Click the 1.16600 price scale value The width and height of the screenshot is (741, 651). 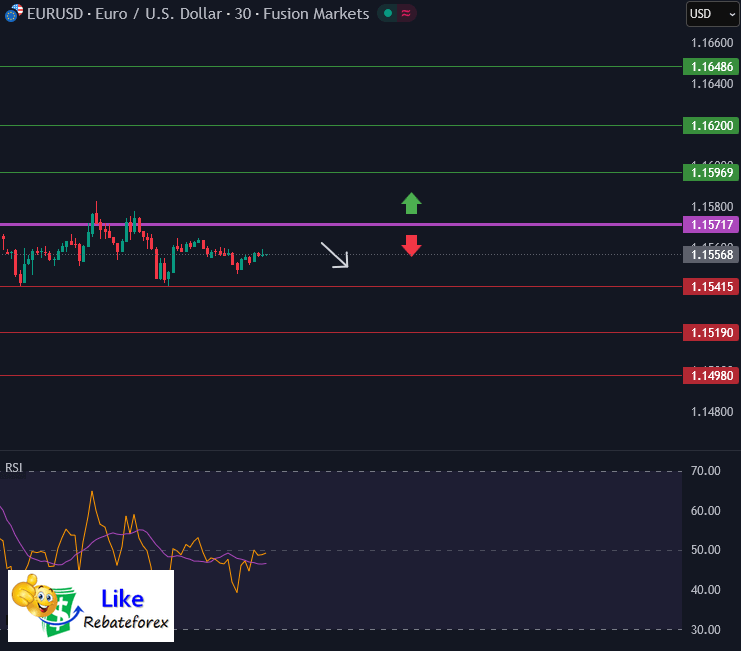[x=712, y=43]
